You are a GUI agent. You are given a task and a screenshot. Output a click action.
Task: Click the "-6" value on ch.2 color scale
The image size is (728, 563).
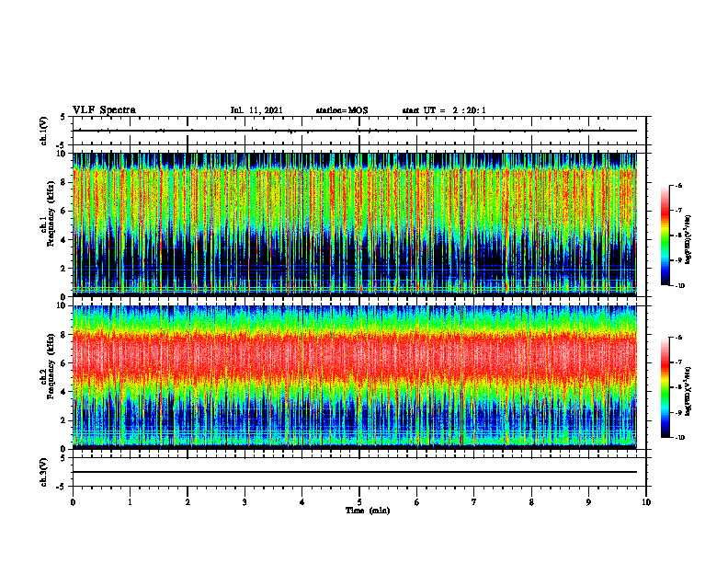(x=679, y=338)
